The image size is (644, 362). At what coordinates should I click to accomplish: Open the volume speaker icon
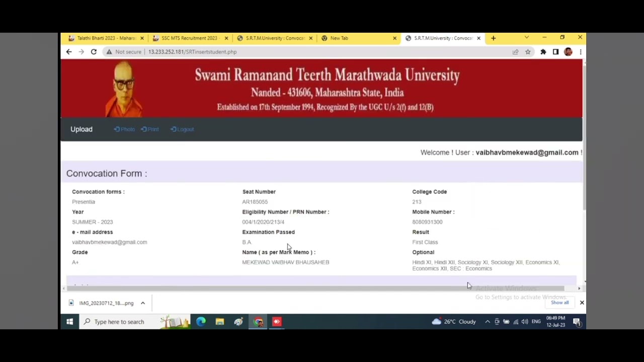tap(525, 322)
